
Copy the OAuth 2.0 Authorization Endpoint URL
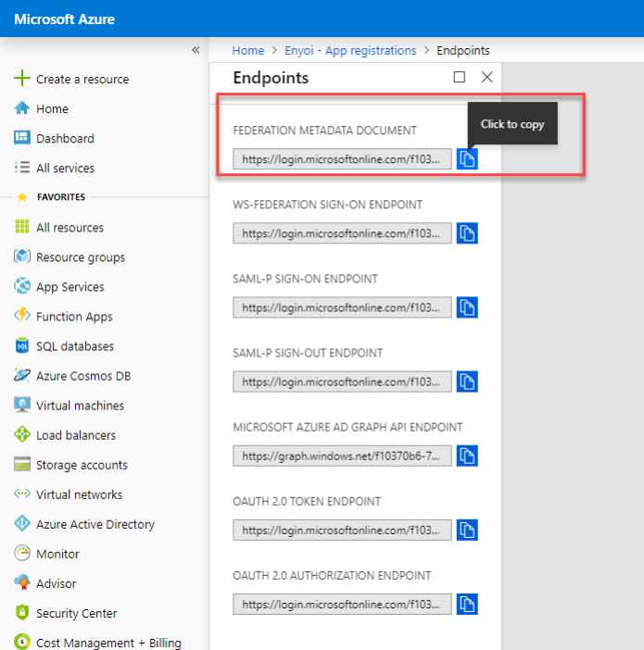tap(467, 605)
